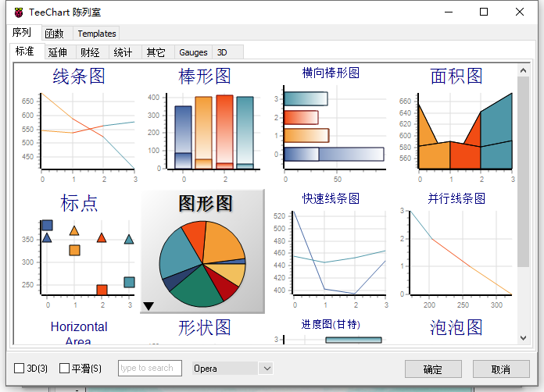Select the 横向棒形图 horizontal bar chart thumbnail
The width and height of the screenshot is (544, 392).
330,125
